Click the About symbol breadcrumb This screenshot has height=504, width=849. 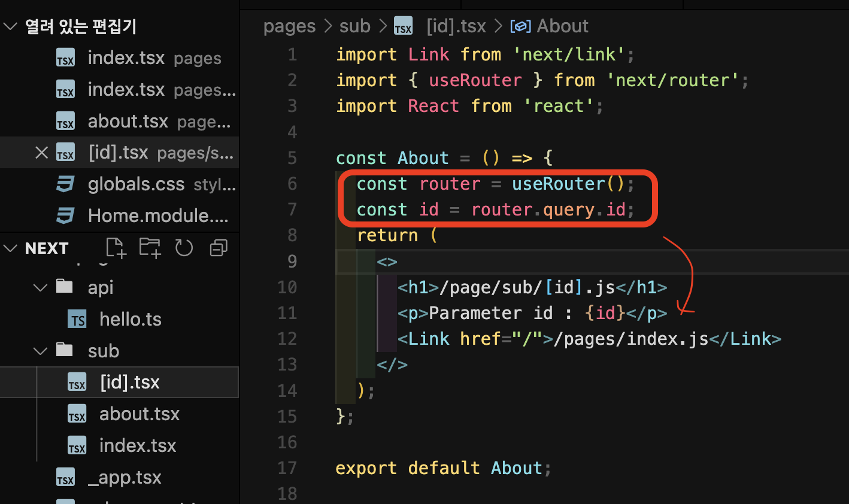point(563,26)
